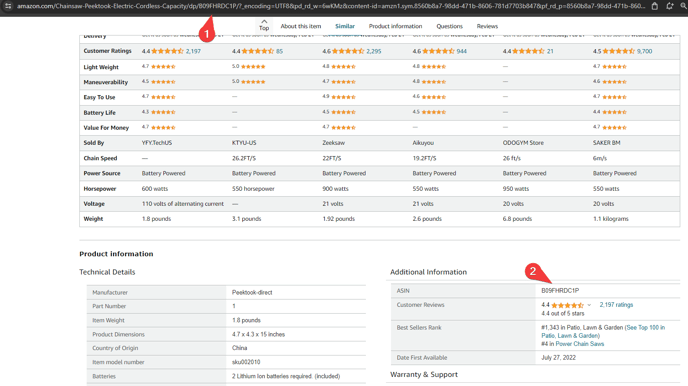Go to the Questions tab
This screenshot has height=386, width=688.
pos(449,26)
